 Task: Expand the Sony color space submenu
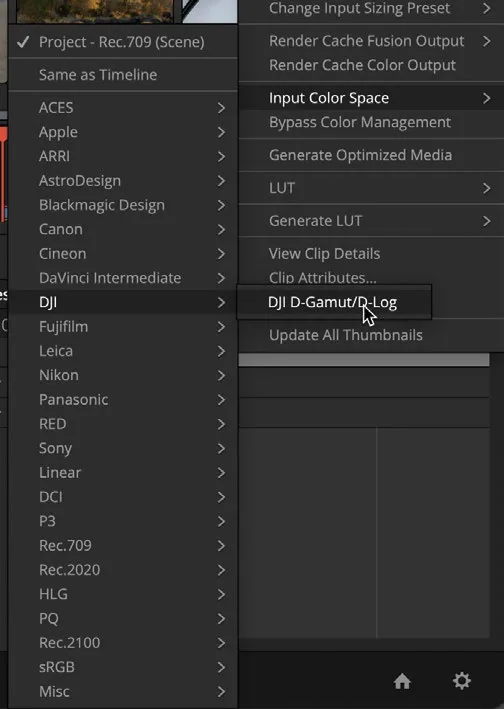pyautogui.click(x=122, y=448)
